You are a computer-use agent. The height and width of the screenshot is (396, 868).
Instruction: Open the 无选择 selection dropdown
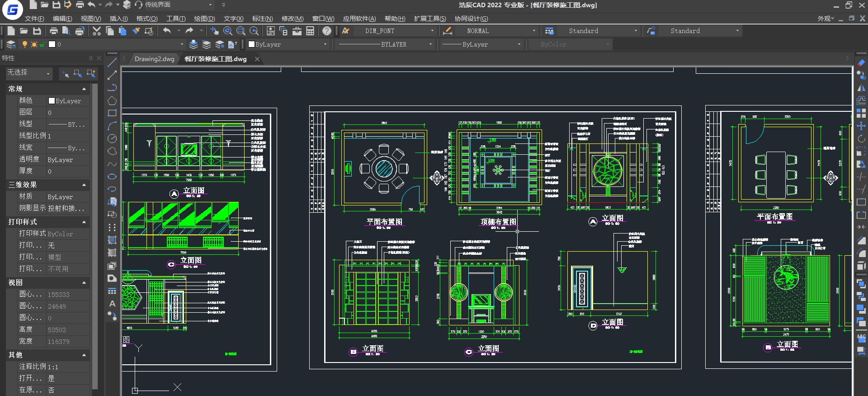(48, 73)
